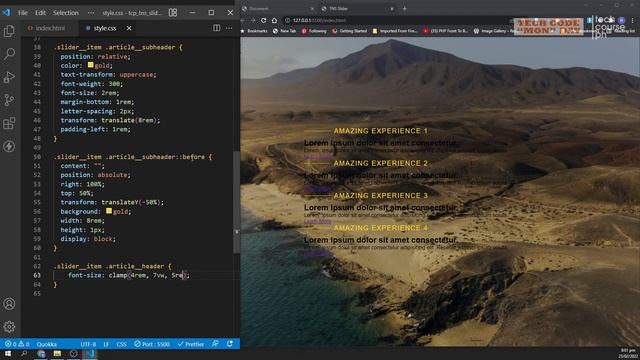Open Source Control view
This screenshot has width=640, height=360.
[x=9, y=100]
